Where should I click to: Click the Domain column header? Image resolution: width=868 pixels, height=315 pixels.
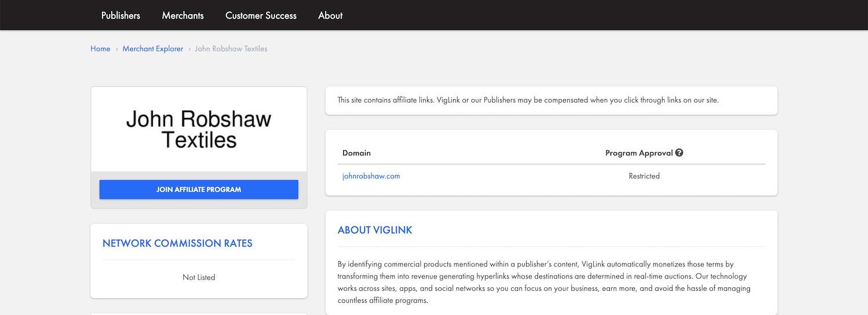coord(356,153)
